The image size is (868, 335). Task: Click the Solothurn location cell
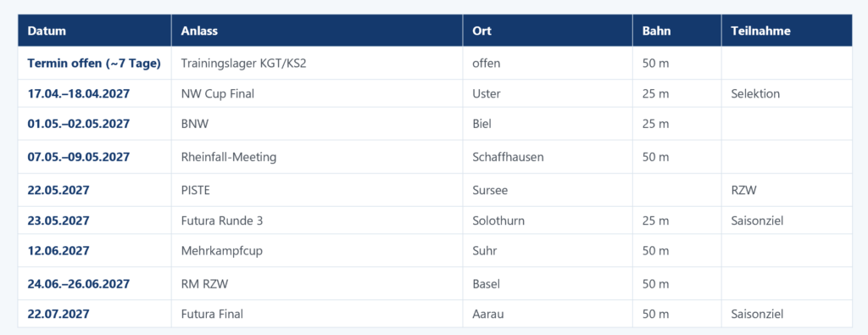pyautogui.click(x=548, y=221)
